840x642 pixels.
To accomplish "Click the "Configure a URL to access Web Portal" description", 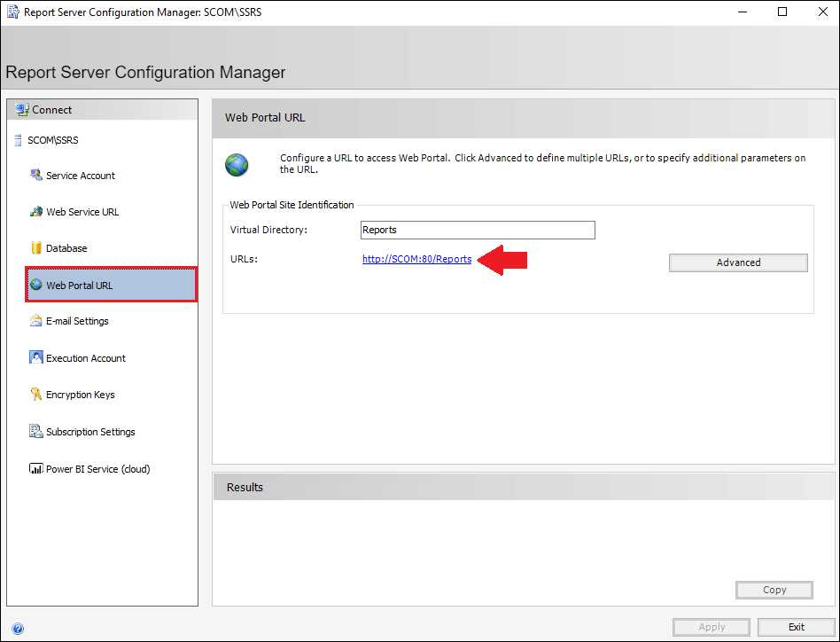I will click(542, 163).
